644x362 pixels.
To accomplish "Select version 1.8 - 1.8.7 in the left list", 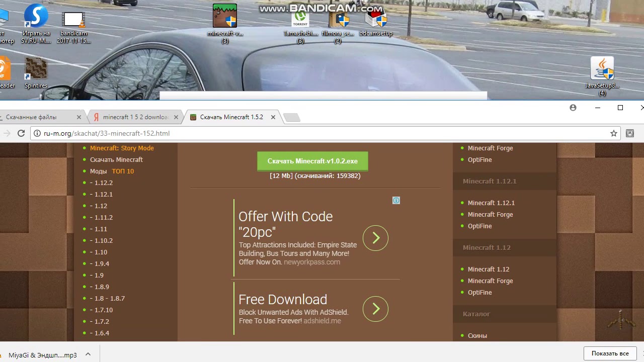I will (x=108, y=298).
